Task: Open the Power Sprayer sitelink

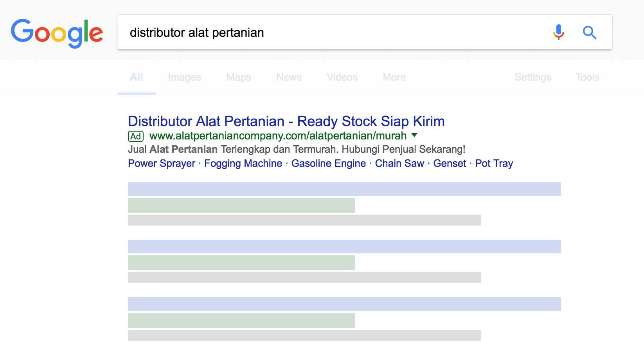Action: point(162,164)
